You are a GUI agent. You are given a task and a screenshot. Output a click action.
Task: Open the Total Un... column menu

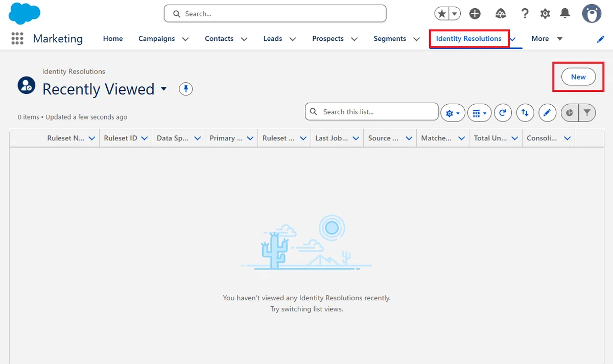(x=514, y=138)
